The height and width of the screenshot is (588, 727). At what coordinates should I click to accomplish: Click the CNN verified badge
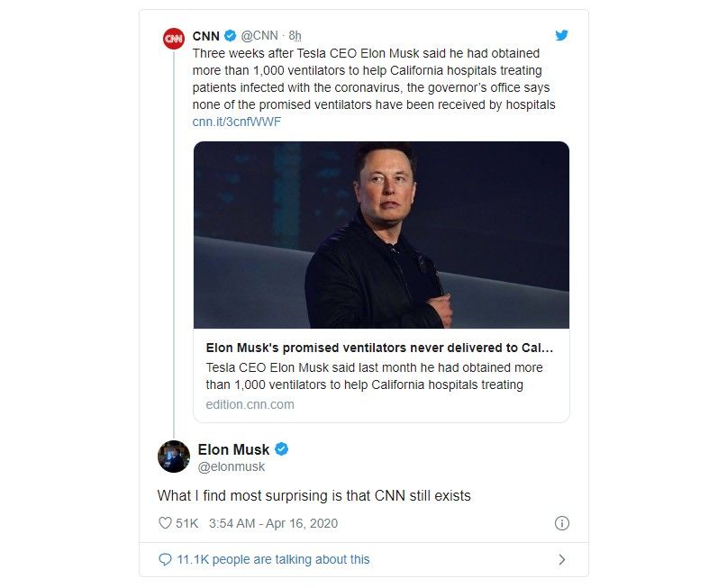pyautogui.click(x=231, y=36)
